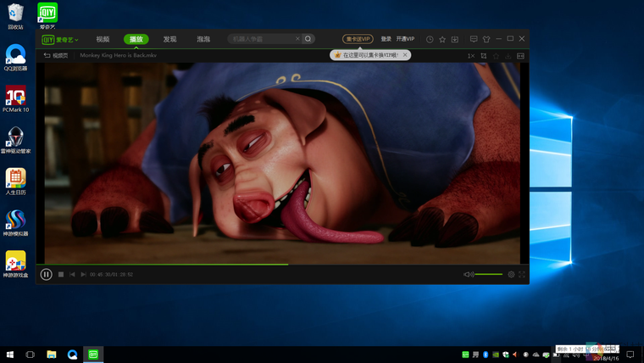Open the 泡泡 tab
644x363 pixels.
point(203,39)
